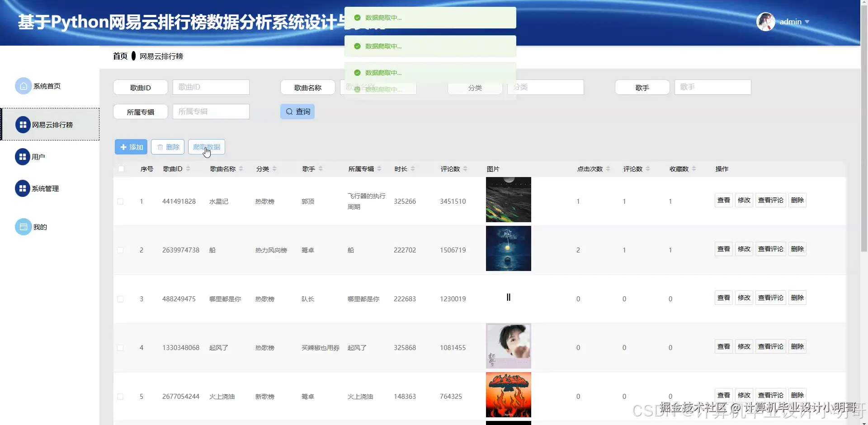Click 删除 for song 起风了
The height and width of the screenshot is (425, 868).
797,346
